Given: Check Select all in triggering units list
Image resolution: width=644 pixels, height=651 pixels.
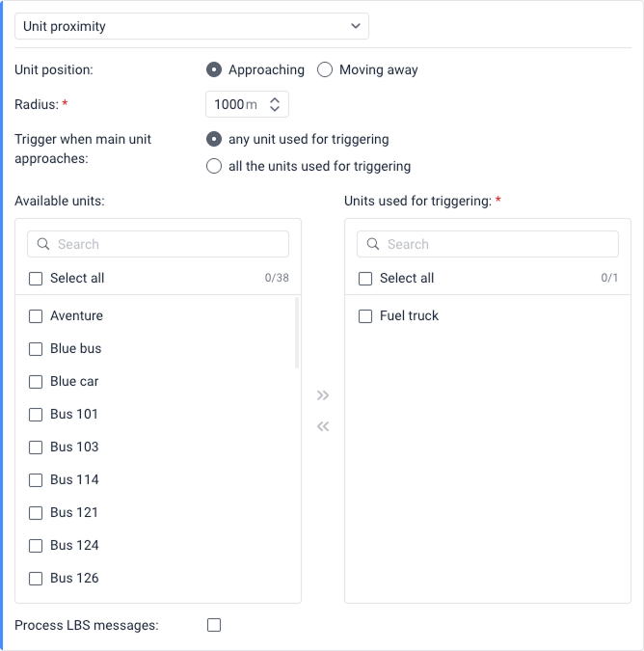Looking at the screenshot, I should tap(365, 278).
